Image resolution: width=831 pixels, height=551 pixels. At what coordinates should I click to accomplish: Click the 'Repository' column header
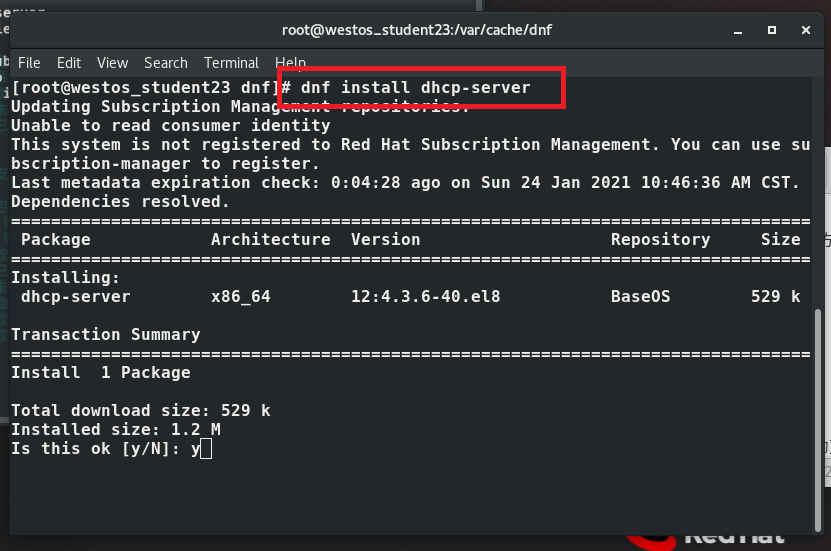tap(660, 239)
